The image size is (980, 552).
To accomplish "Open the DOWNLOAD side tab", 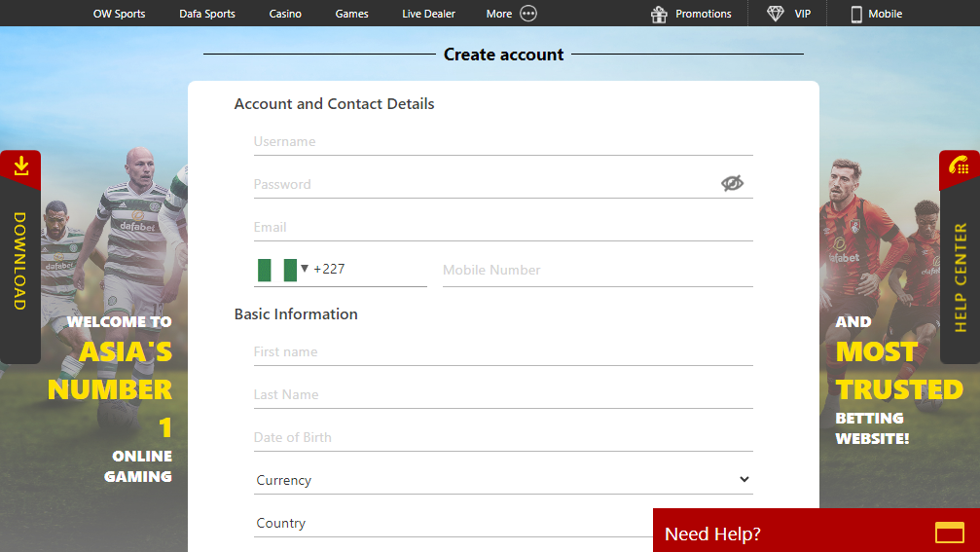I will click(20, 257).
